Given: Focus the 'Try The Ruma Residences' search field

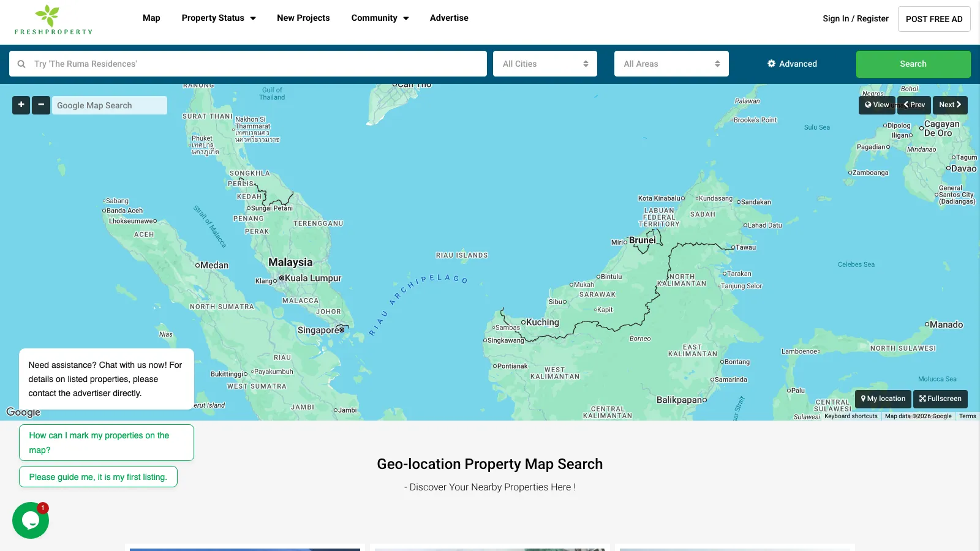Looking at the screenshot, I should [248, 64].
